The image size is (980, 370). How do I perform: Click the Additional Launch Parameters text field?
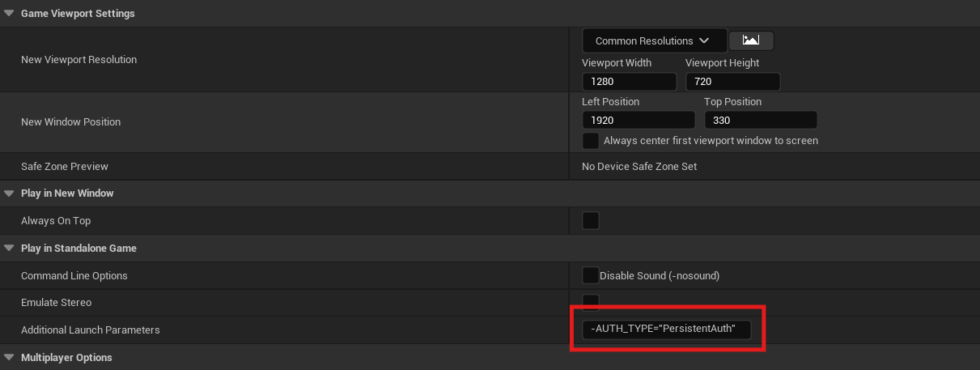pyautogui.click(x=666, y=330)
